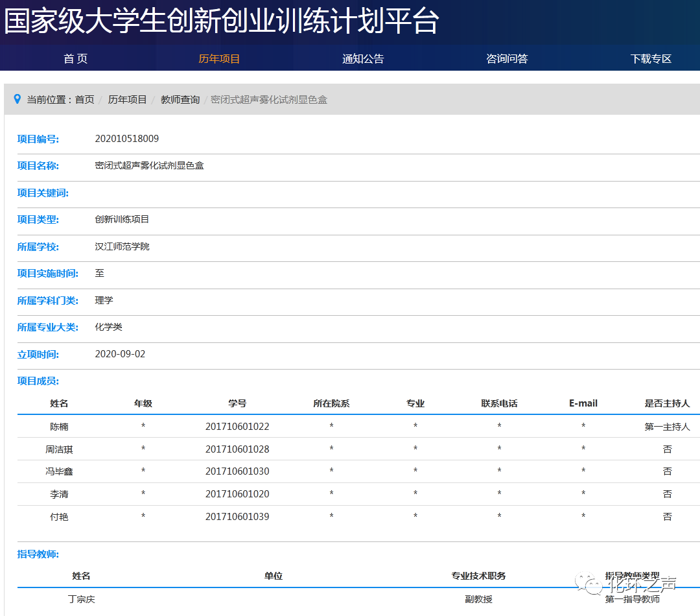The width and height of the screenshot is (700, 616).
Task: Click the 项目编号 field label
Action: coord(38,139)
